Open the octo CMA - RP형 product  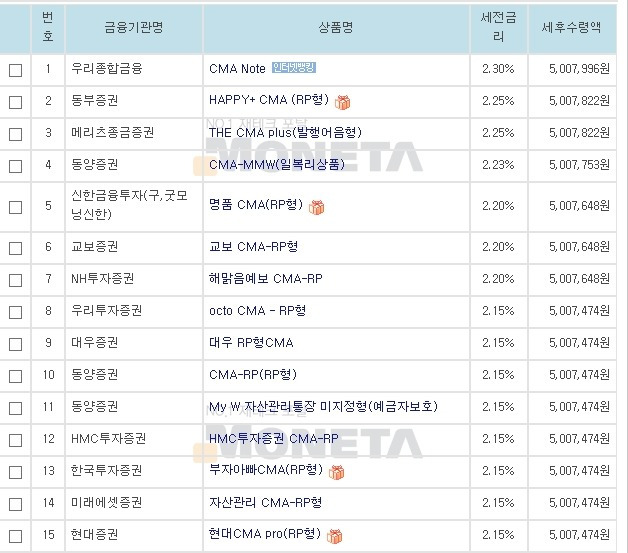pos(258,310)
